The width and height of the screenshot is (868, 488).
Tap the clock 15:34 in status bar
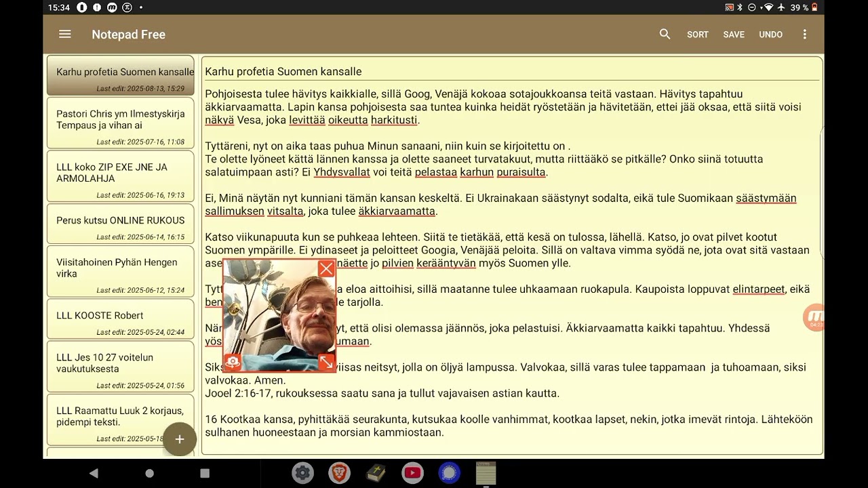click(59, 7)
